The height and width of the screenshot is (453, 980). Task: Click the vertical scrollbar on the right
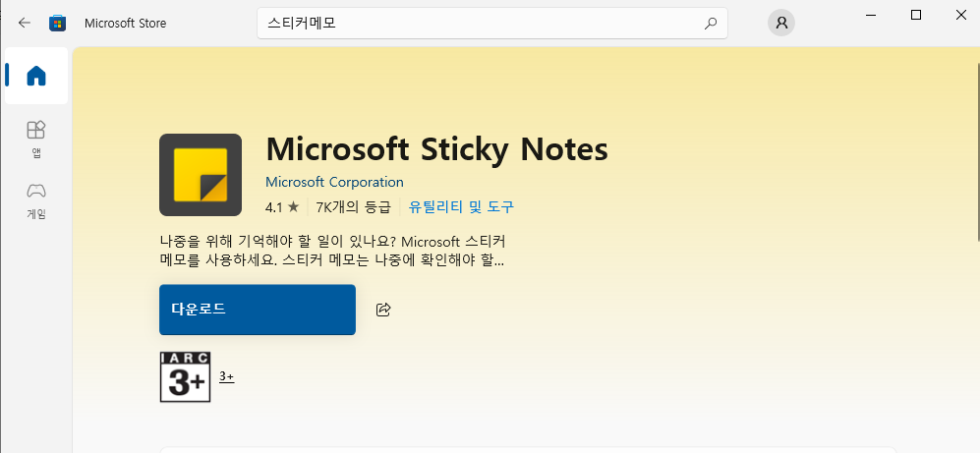click(x=977, y=150)
